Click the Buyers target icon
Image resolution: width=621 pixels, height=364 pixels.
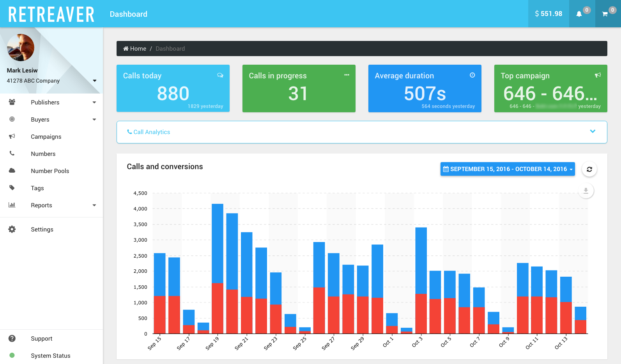12,119
